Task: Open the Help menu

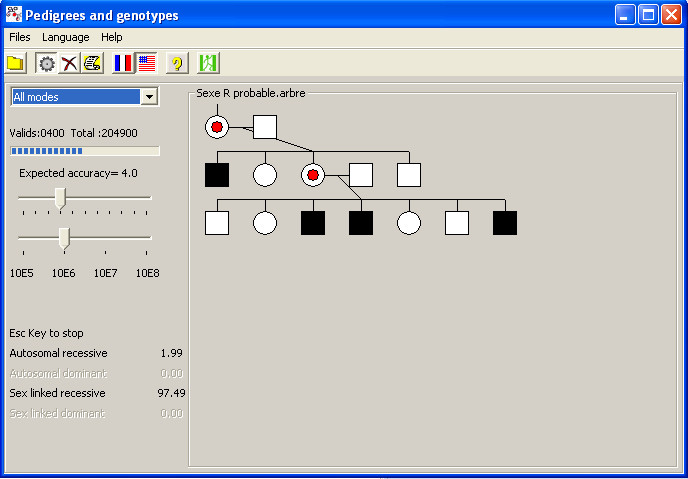Action: tap(112, 37)
